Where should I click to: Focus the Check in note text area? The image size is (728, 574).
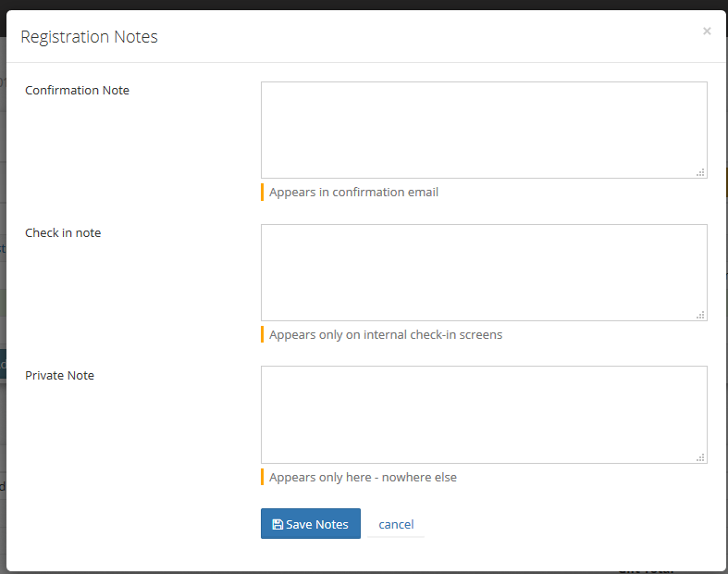pos(484,273)
